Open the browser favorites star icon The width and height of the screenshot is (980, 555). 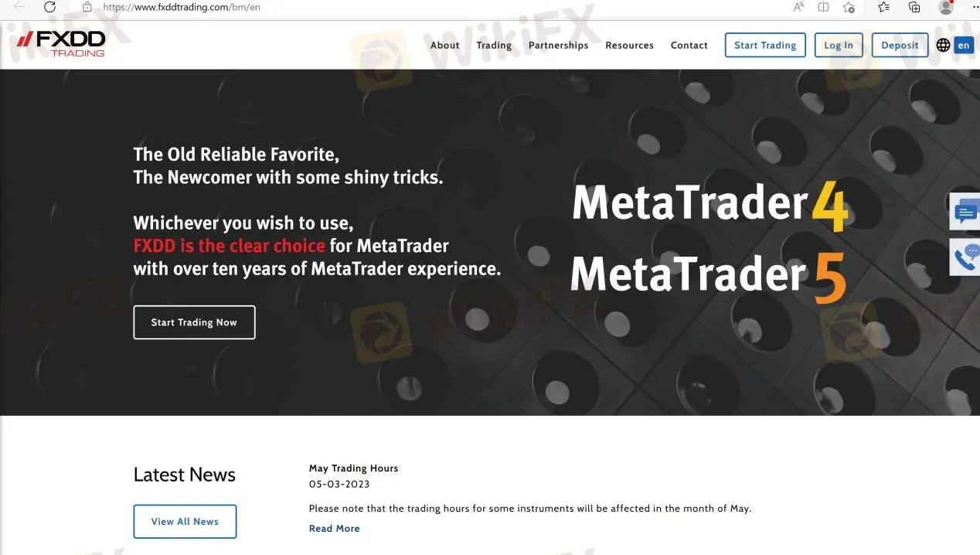pos(882,7)
